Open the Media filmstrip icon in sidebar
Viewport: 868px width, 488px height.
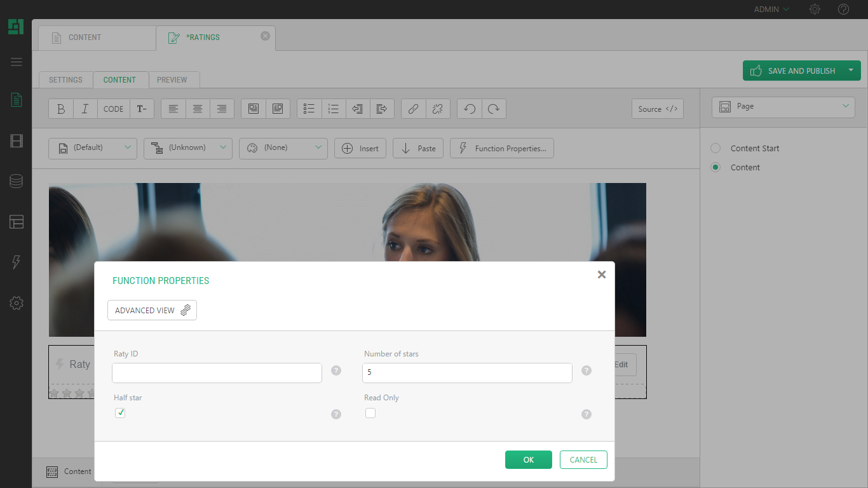tap(17, 141)
